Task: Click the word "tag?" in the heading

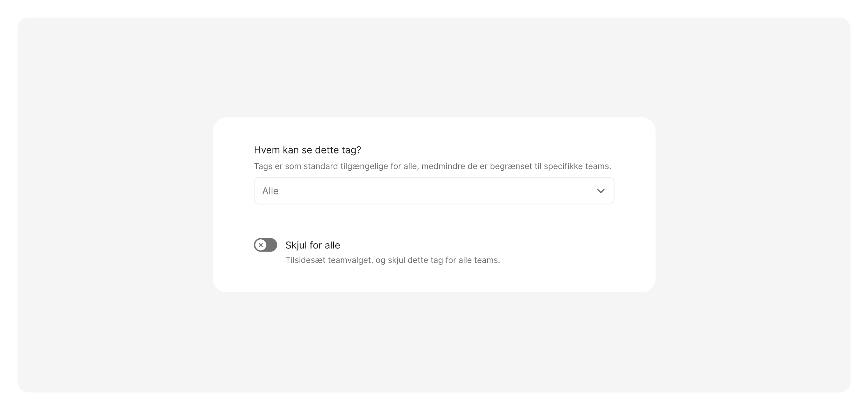Action: (351, 150)
